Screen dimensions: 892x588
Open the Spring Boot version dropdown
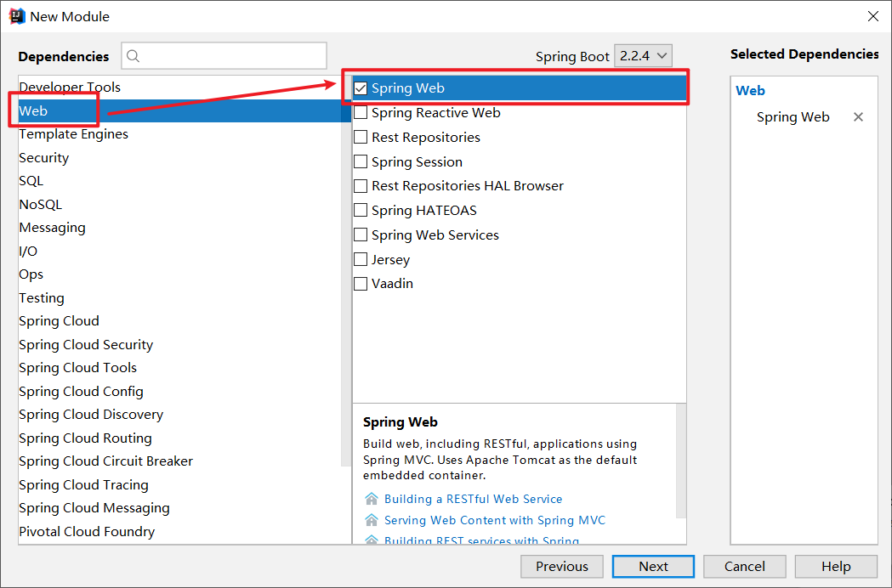(643, 56)
